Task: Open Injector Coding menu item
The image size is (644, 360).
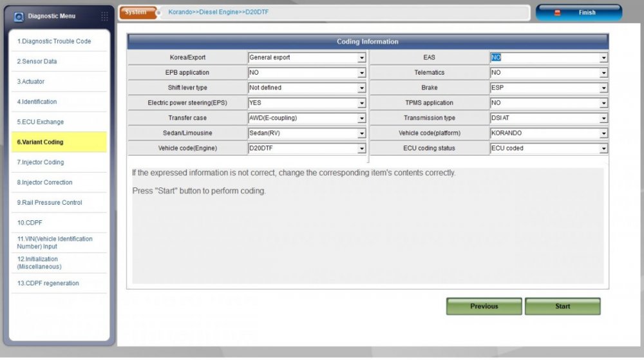Action: 59,162
